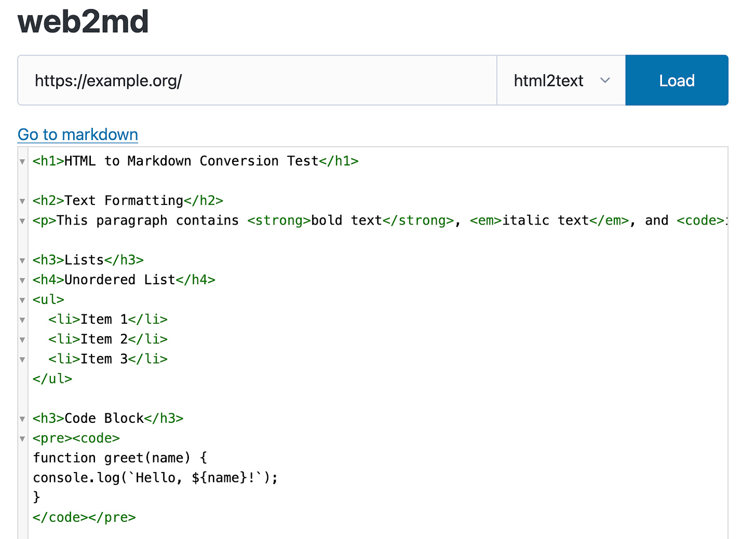Screen dimensions: 756x539
Task: Collapse the Item 2 list entry
Action: click(x=22, y=339)
